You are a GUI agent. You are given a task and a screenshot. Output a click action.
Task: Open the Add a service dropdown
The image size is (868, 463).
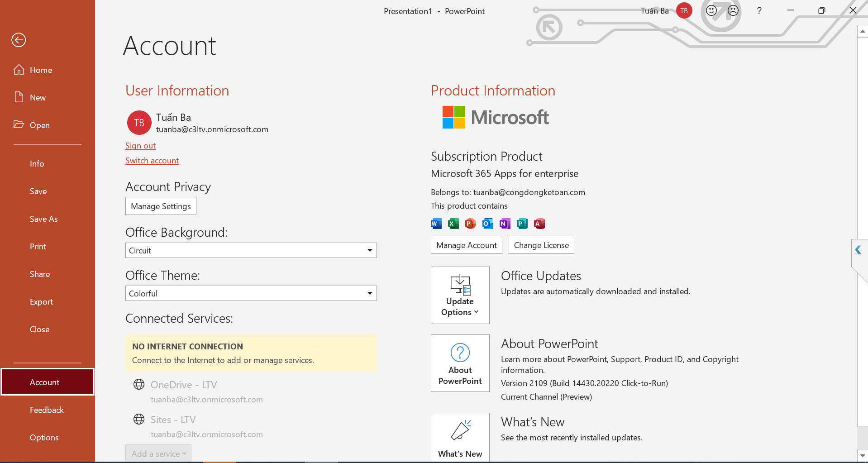[x=158, y=453]
